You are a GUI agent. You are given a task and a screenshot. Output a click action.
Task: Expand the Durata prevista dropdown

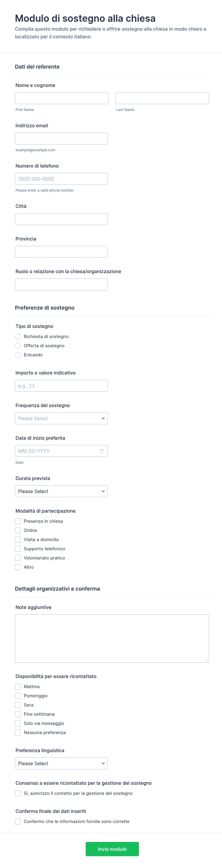click(x=61, y=491)
